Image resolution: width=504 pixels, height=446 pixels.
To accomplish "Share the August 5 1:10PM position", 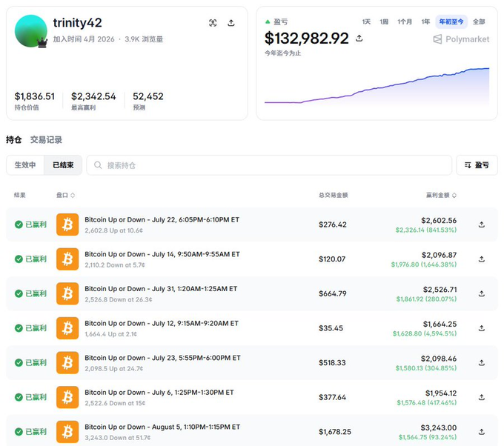I will 481,431.
